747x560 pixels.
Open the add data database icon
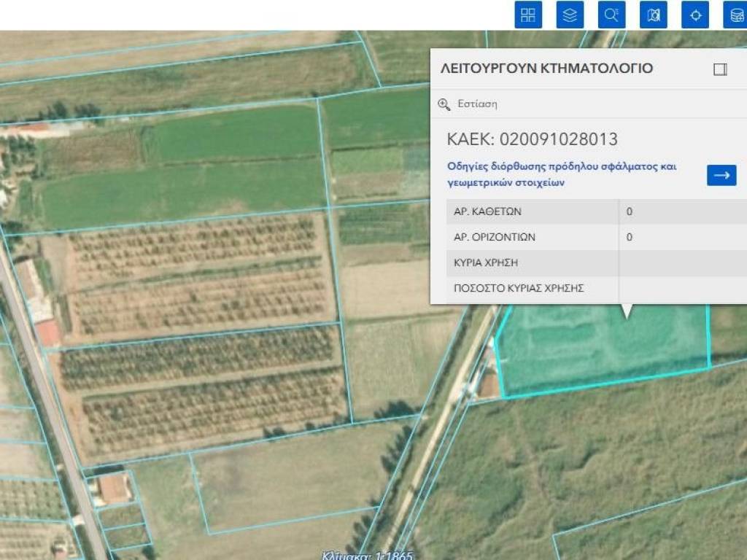736,15
